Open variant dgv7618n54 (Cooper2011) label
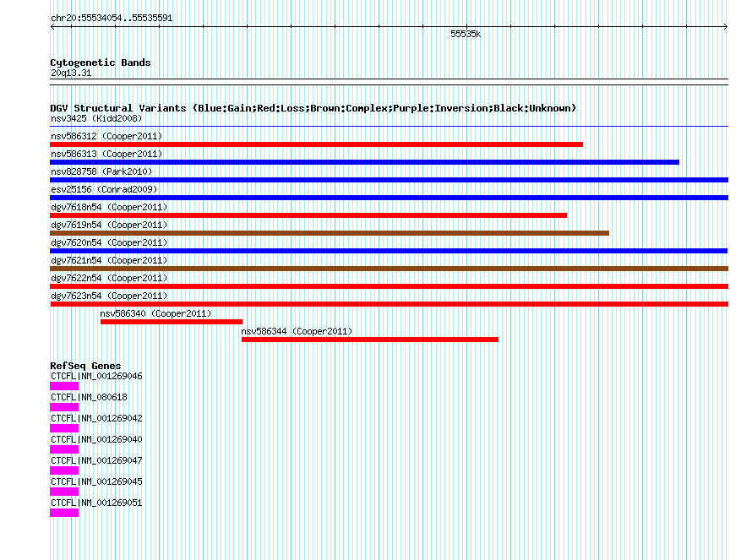This screenshot has height=560, width=752. coord(109,207)
